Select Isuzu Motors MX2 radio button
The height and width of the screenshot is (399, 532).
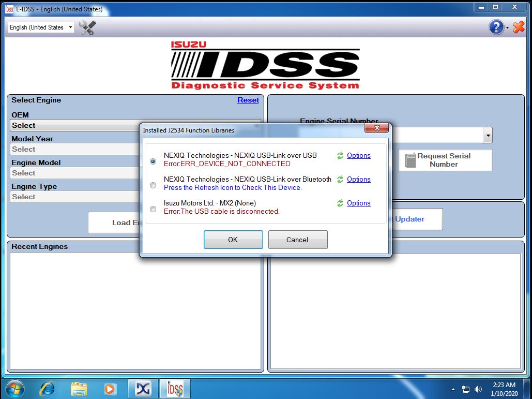pos(153,209)
